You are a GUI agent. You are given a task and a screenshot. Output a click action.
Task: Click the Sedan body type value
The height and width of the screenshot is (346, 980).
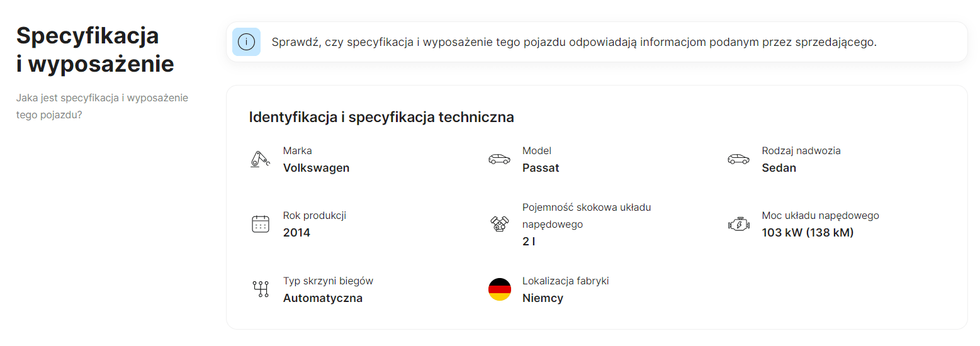tap(779, 168)
